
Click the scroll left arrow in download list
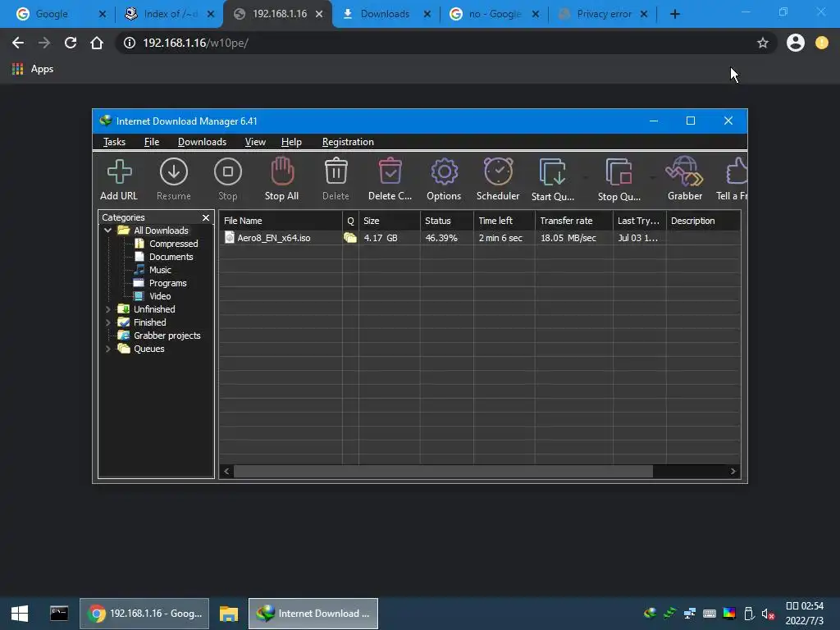[x=226, y=472]
